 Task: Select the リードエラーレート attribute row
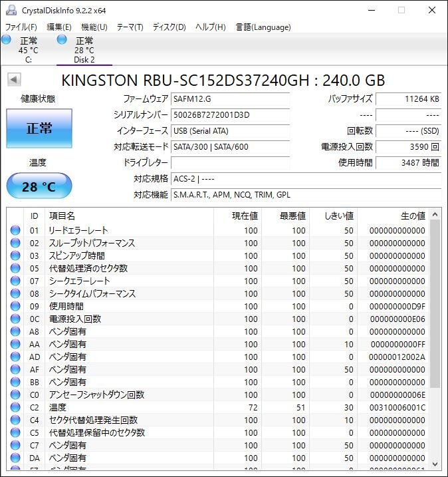click(x=217, y=230)
